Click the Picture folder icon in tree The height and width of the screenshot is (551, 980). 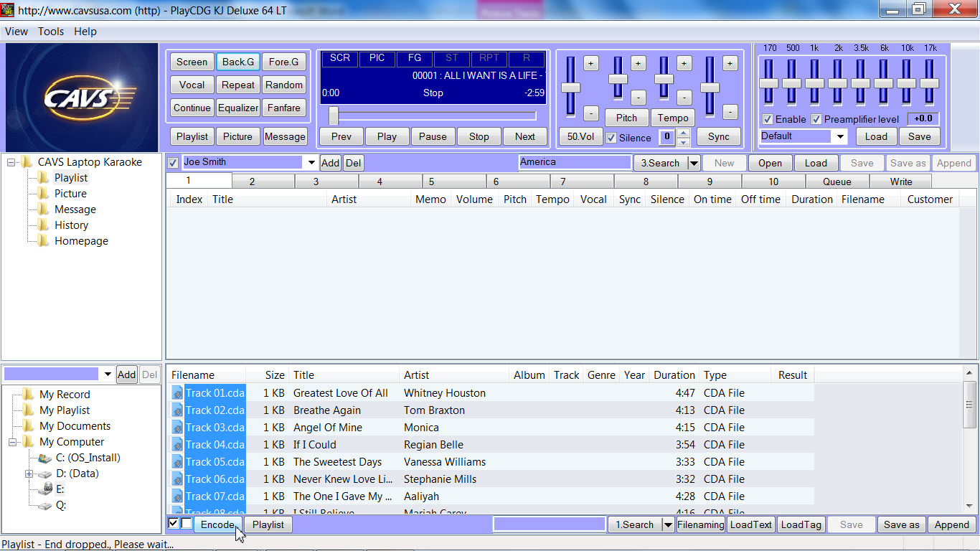(44, 194)
